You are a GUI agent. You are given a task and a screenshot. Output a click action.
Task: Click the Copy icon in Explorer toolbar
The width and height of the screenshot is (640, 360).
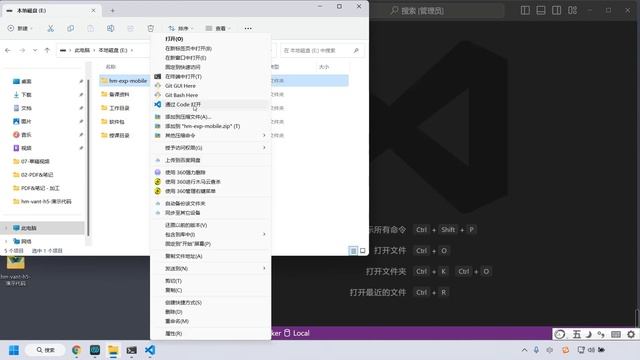click(71, 28)
